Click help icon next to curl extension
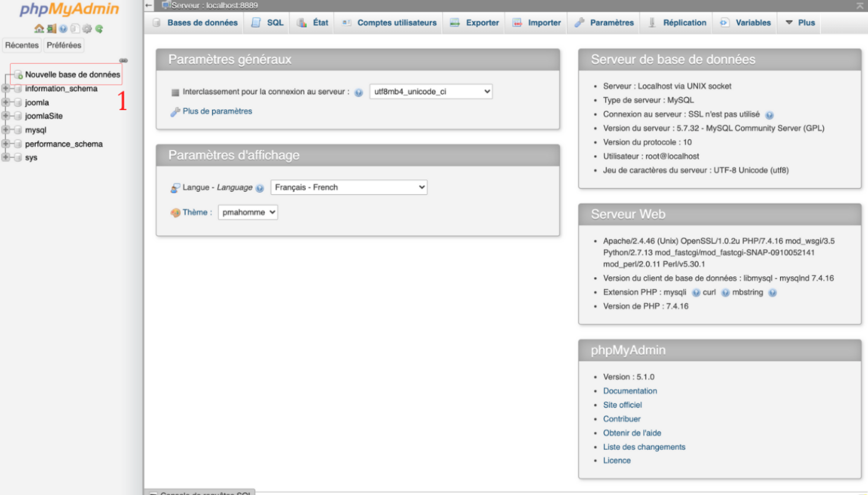Screen dimensions: 868x495 click(725, 292)
